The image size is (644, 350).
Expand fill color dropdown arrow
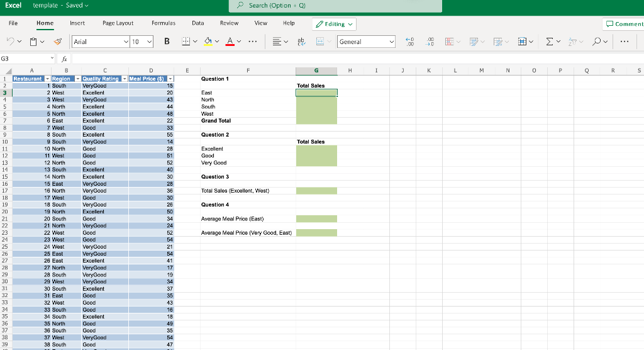(x=217, y=42)
